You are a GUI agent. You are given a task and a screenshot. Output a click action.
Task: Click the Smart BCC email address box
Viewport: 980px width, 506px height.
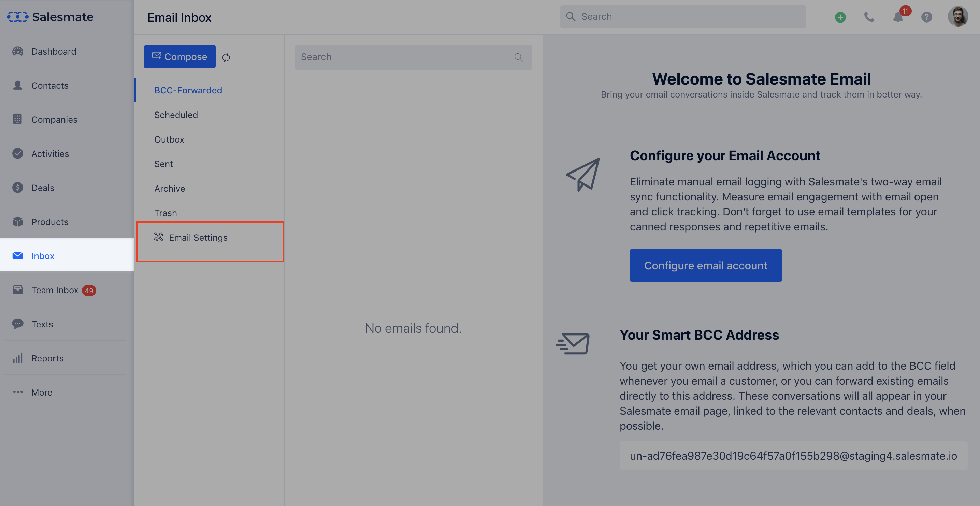[x=793, y=456]
